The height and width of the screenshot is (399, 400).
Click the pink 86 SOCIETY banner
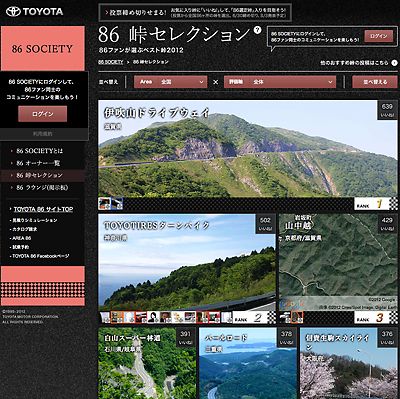tap(43, 48)
